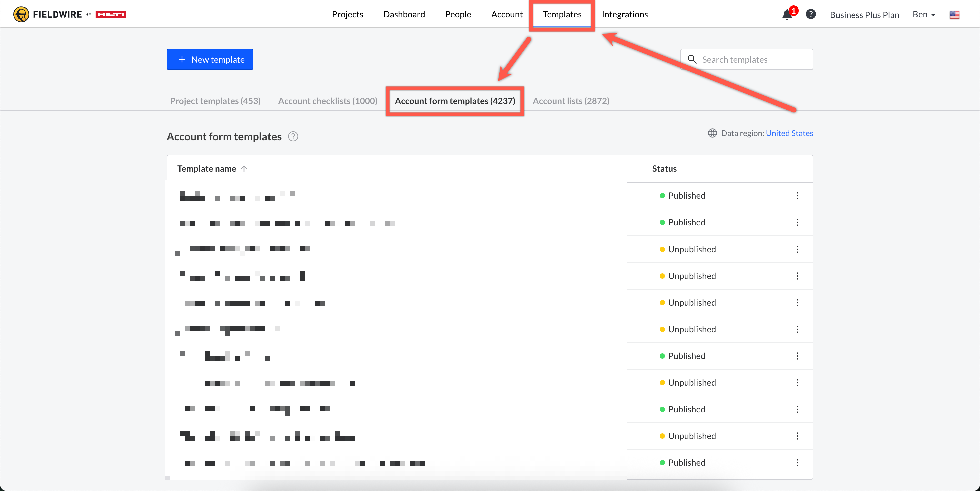Go to the Dashboard page

pos(404,14)
